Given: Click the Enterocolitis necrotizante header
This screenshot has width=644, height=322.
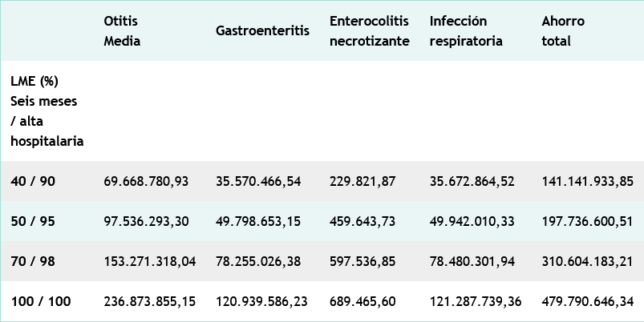Looking at the screenshot, I should click(369, 30).
